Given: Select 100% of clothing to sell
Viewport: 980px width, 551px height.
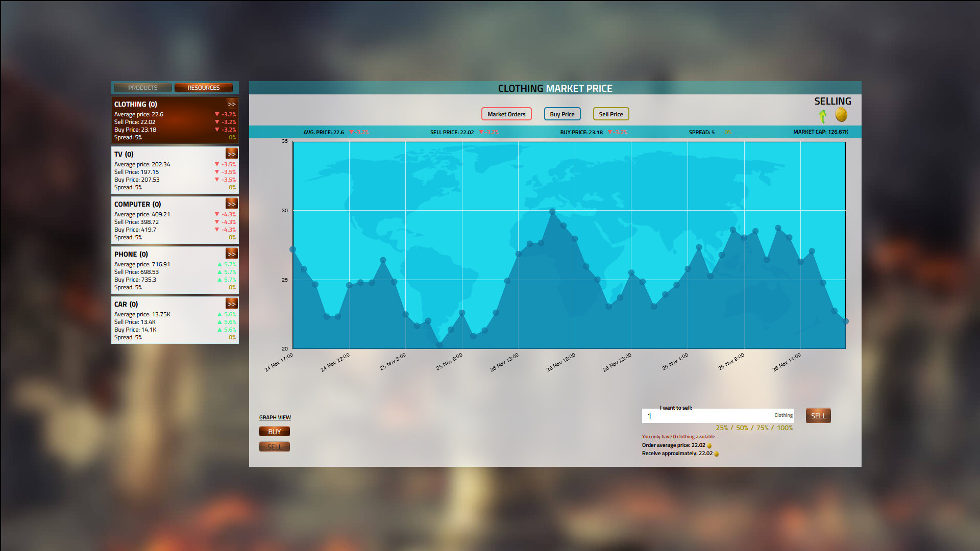Looking at the screenshot, I should coord(785,428).
